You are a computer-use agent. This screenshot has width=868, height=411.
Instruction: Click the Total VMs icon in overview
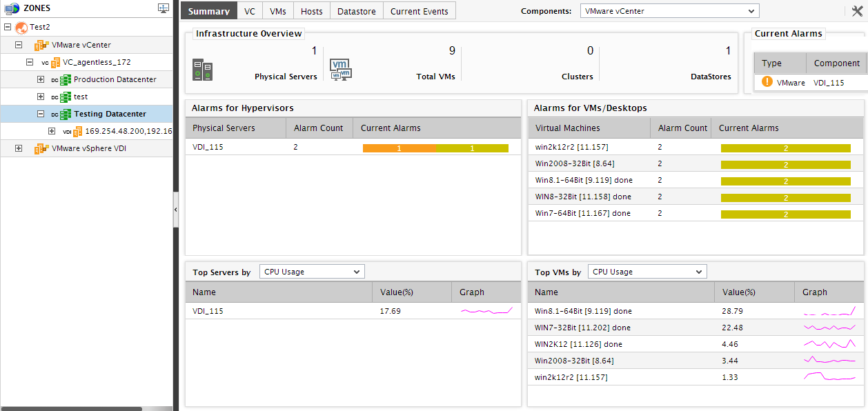342,70
